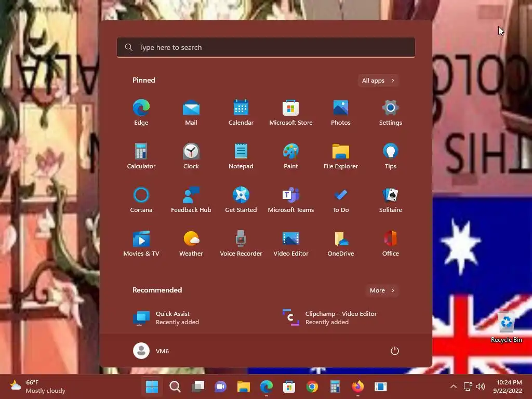The height and width of the screenshot is (399, 532).
Task: Open Google Chrome from taskbar
Action: [312, 387]
